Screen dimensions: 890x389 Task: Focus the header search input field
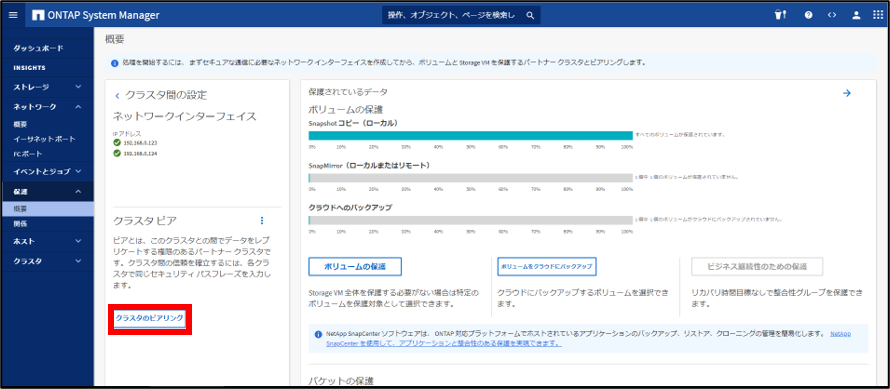451,15
